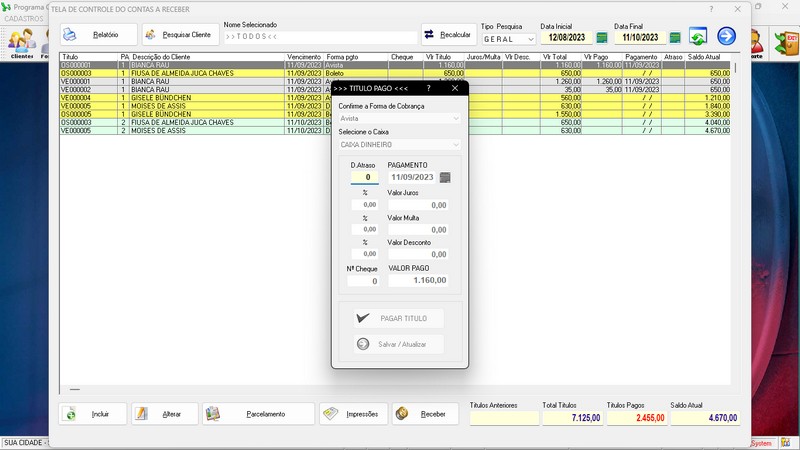The height and width of the screenshot is (450, 800).
Task: Click the help question mark in dialog
Action: tap(429, 88)
